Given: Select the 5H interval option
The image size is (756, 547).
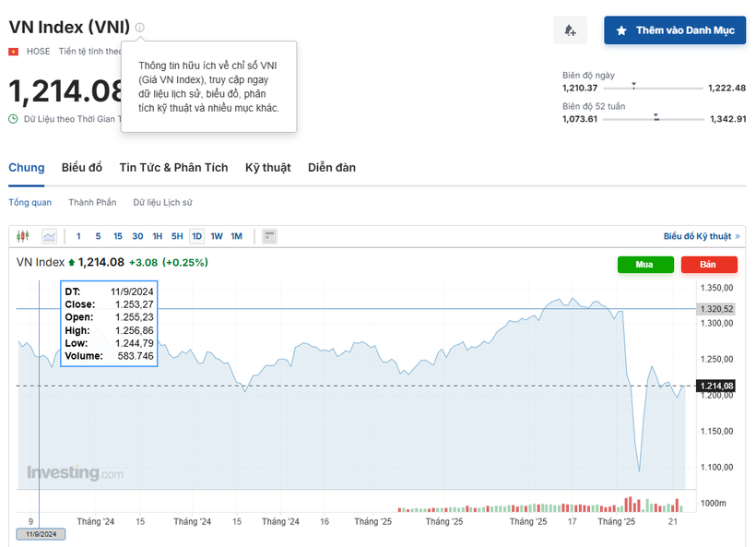Looking at the screenshot, I should click(x=177, y=236).
